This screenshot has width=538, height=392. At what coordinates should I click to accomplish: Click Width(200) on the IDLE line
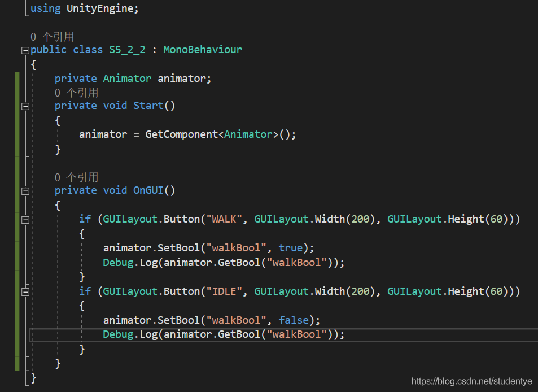[345, 291]
